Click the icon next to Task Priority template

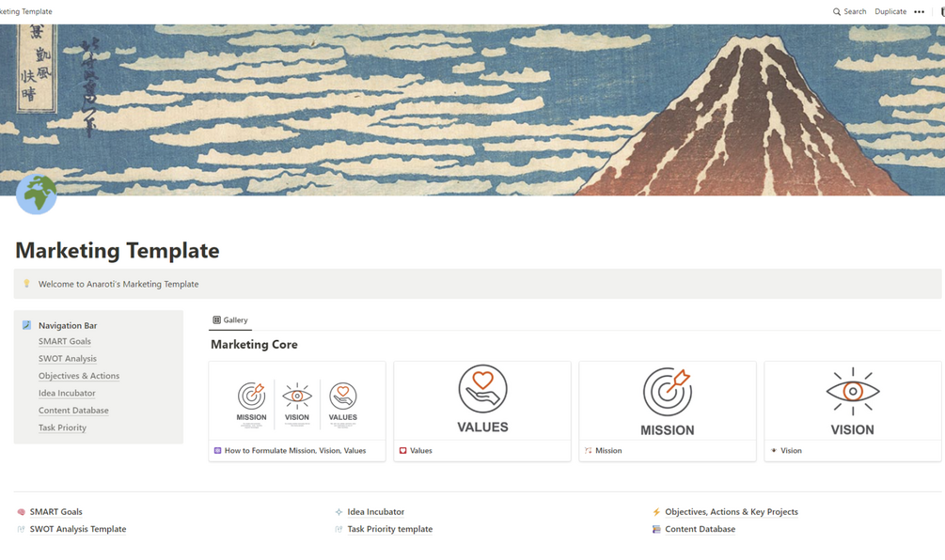pyautogui.click(x=339, y=529)
